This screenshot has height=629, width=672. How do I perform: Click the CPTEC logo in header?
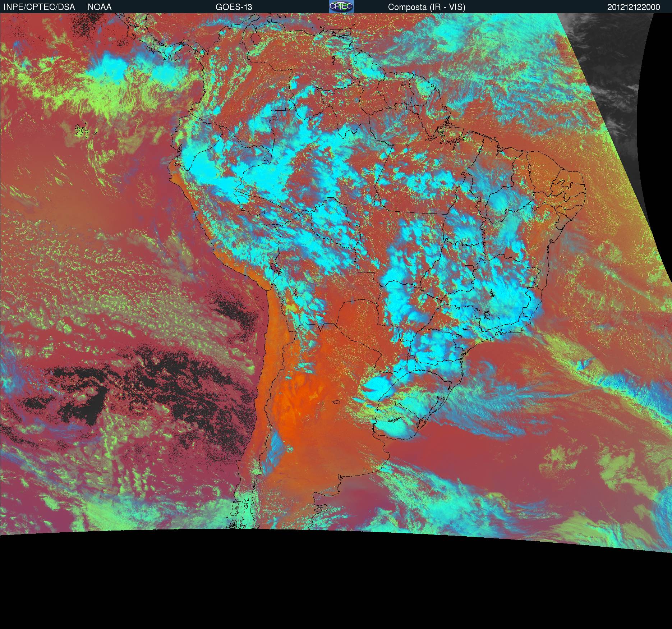[x=341, y=6]
